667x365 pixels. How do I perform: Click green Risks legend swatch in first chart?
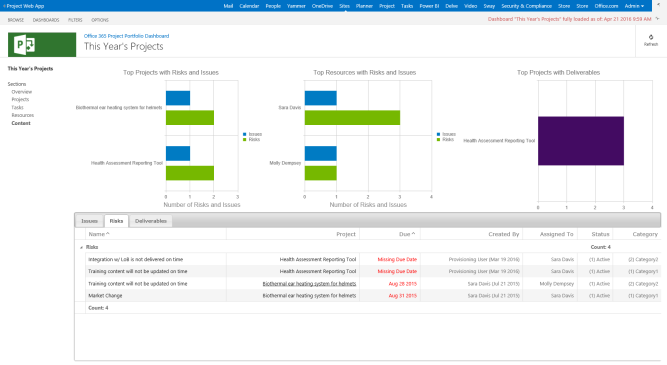click(x=245, y=140)
